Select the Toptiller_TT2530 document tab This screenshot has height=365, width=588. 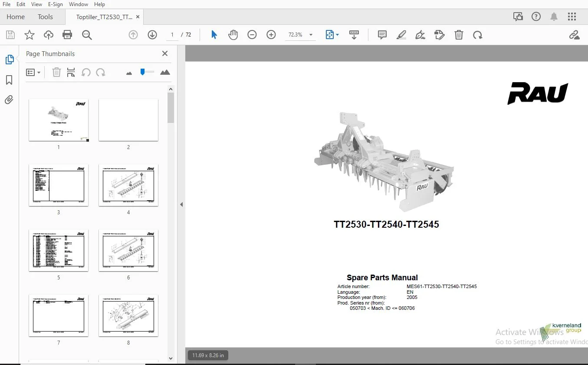(104, 17)
